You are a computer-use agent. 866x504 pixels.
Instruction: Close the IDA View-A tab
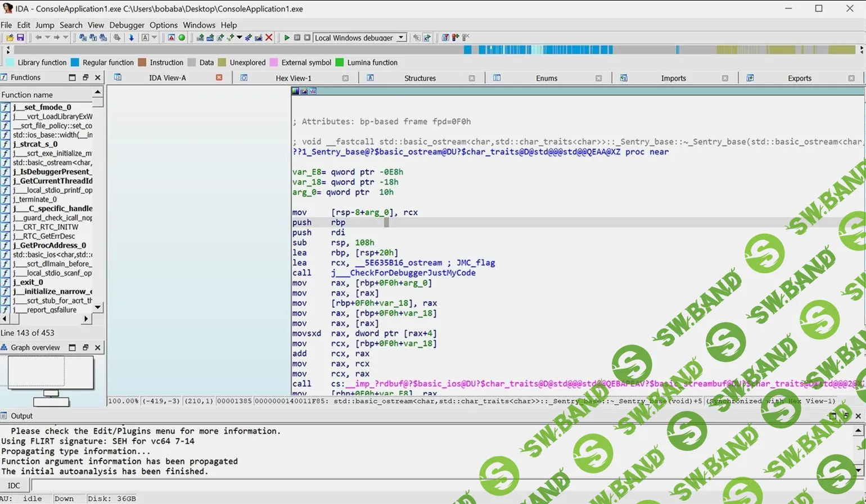click(219, 78)
